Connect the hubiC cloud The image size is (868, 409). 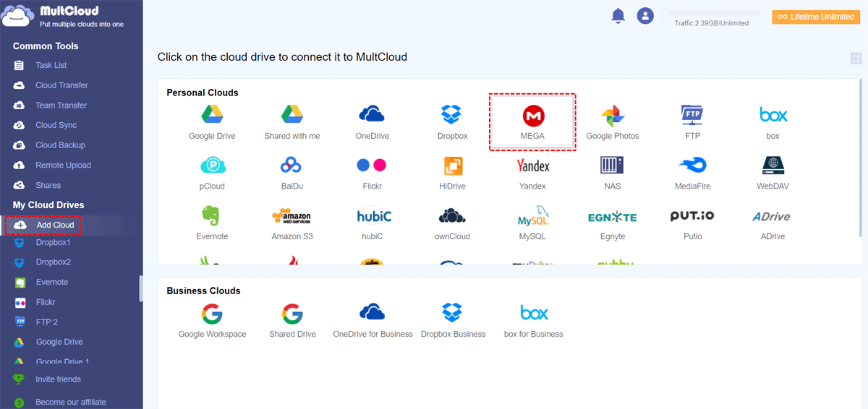[374, 223]
